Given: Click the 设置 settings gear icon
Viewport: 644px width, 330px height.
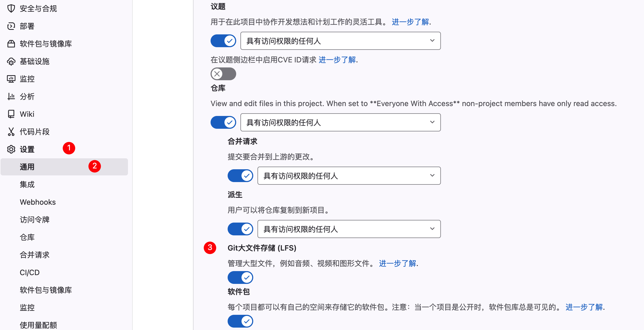Looking at the screenshot, I should [x=11, y=149].
